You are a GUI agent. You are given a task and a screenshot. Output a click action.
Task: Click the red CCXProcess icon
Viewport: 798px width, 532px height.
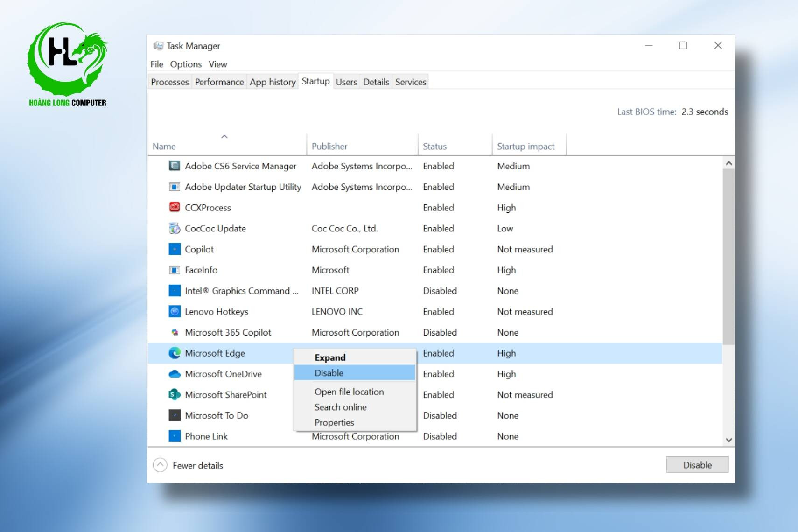point(174,208)
